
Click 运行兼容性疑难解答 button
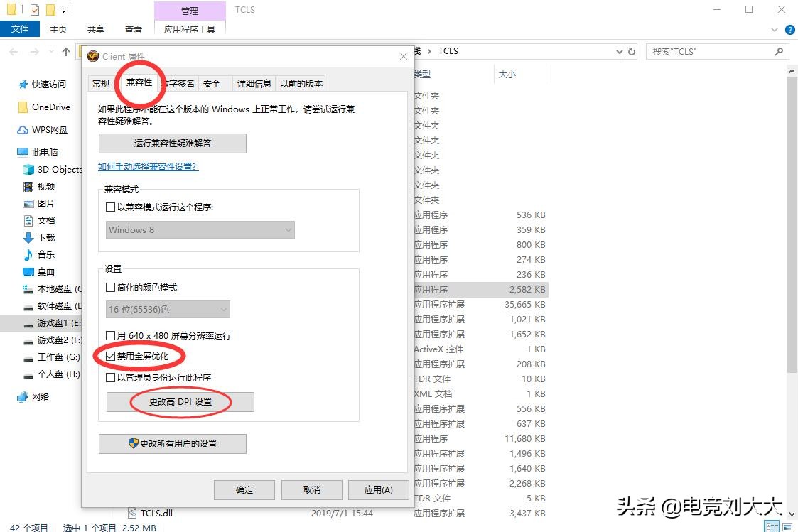click(x=172, y=143)
